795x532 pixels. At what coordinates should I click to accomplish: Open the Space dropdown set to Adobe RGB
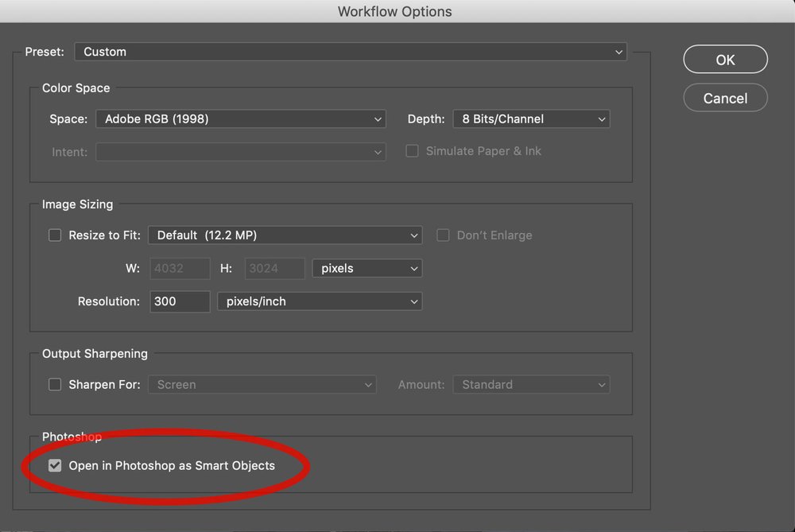click(241, 118)
